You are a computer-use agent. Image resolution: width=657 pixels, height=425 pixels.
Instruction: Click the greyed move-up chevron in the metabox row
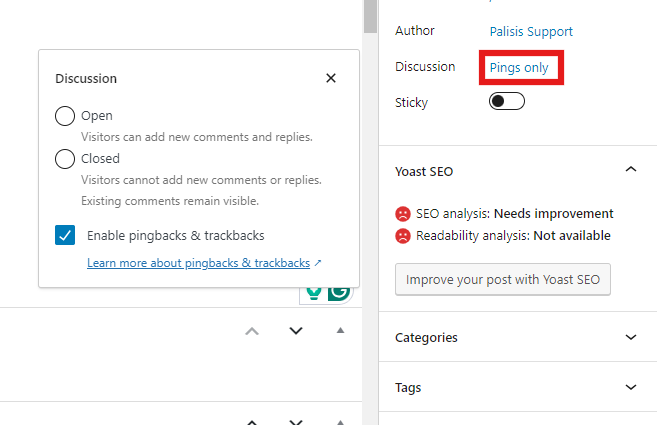[x=252, y=332]
